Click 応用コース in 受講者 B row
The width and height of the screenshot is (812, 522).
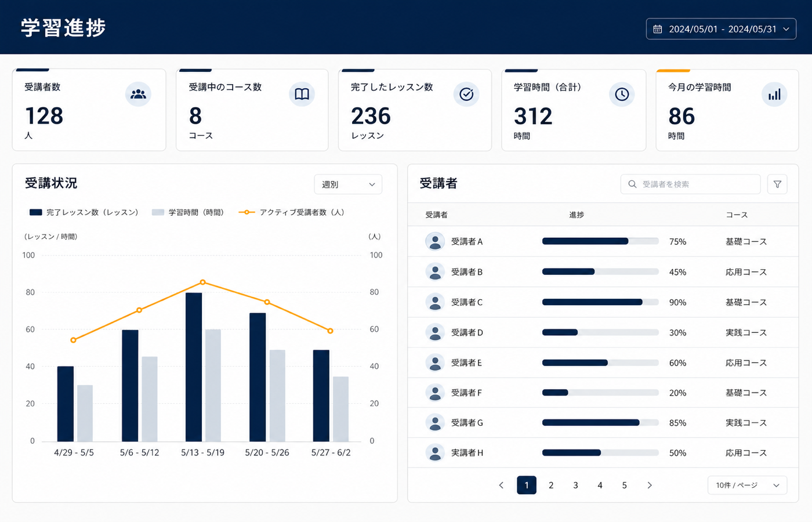point(746,271)
